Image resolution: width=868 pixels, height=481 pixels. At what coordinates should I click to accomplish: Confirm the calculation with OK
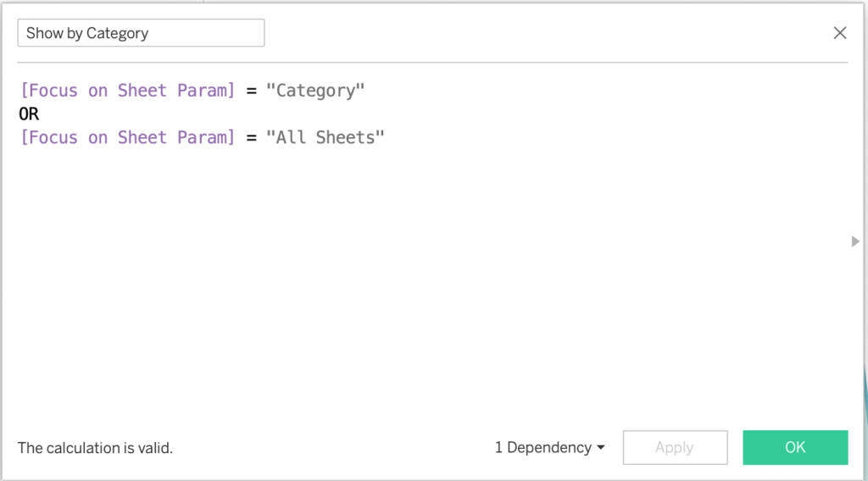795,447
